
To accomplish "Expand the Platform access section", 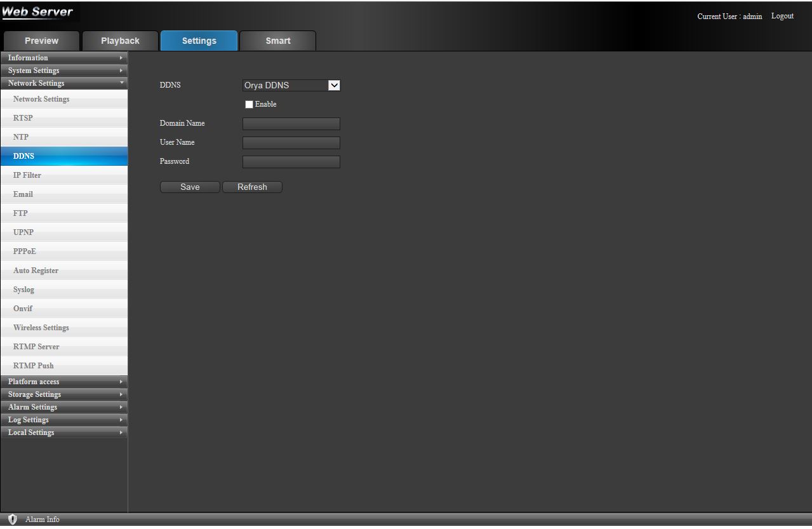I will click(63, 382).
